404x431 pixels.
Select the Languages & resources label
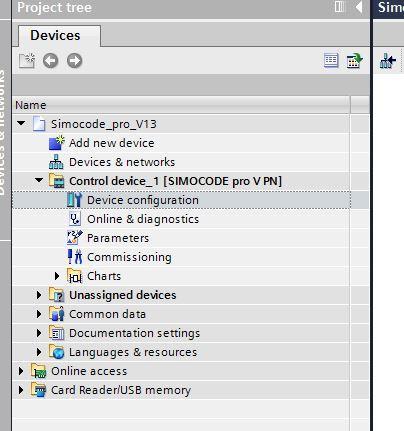(x=133, y=352)
